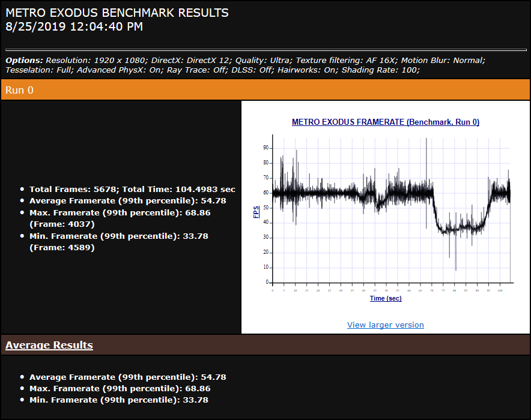Click the 0 tick on the FPS axis

coord(267,282)
